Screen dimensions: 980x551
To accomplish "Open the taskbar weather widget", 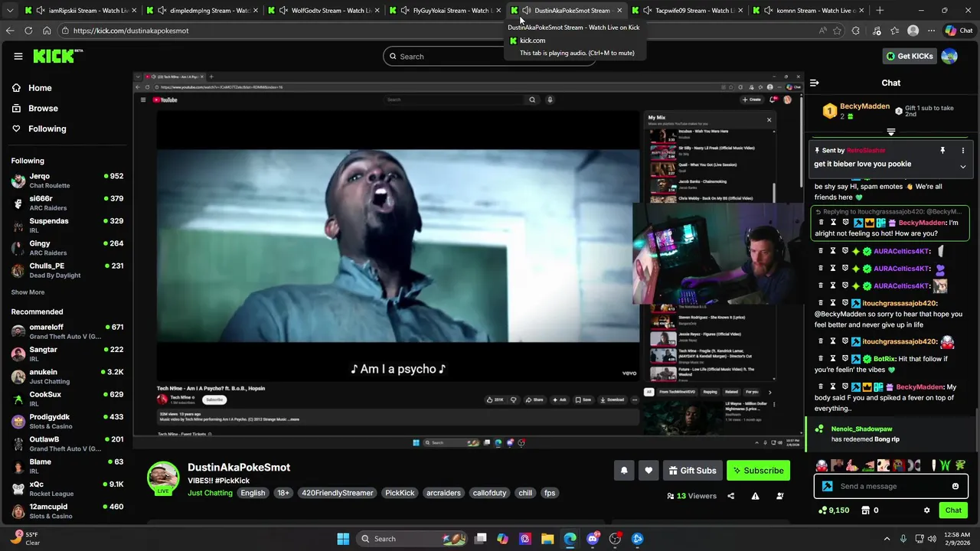I will (24, 539).
